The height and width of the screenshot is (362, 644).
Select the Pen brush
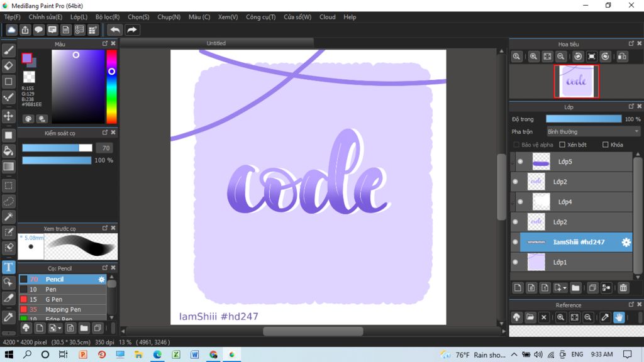point(63,289)
